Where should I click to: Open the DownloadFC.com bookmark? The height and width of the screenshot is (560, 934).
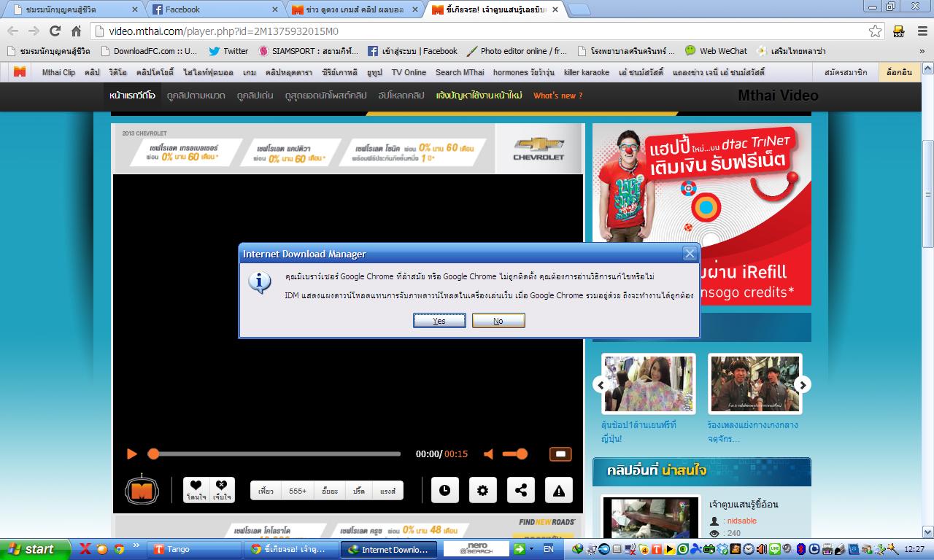coord(149,51)
